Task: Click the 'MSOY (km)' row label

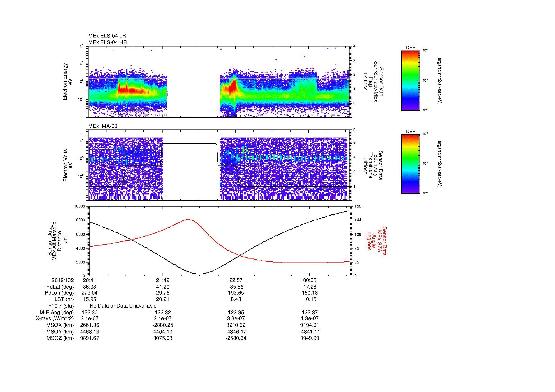Action: coord(60,332)
